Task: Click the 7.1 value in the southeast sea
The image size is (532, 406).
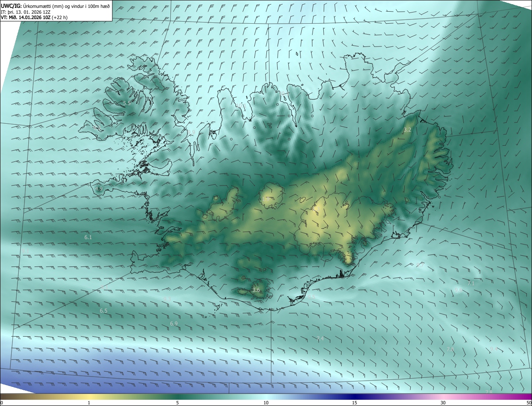Action: coord(471,283)
